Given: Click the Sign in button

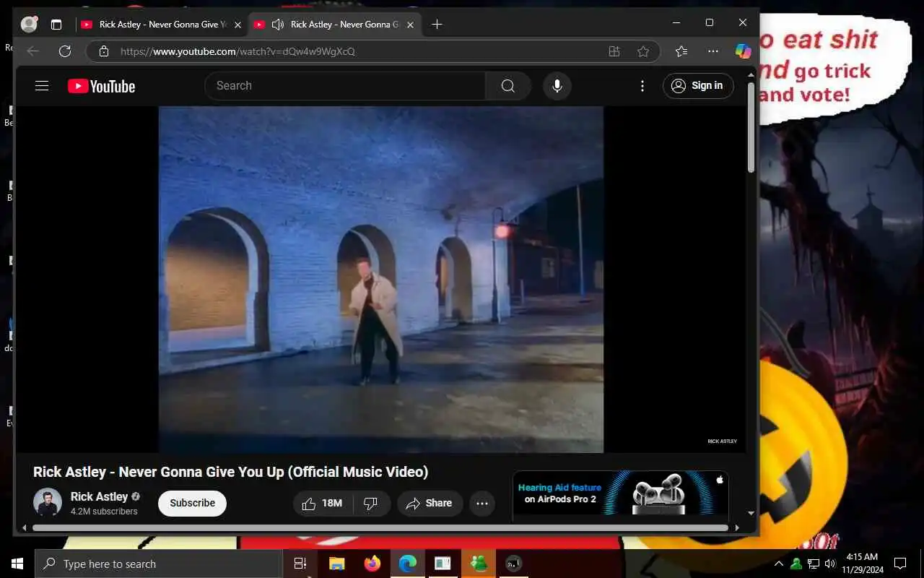Looking at the screenshot, I should (698, 86).
